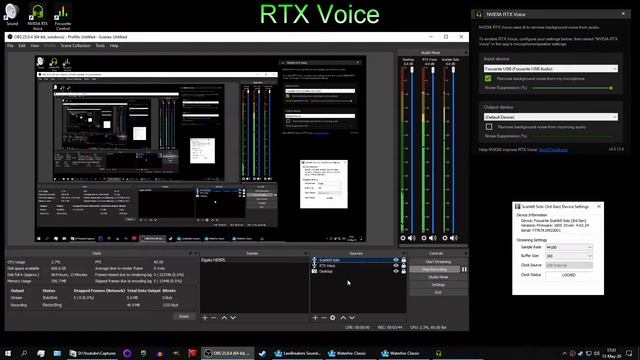Open Scarlett Solo channel settings gear in mixer
Viewport: 640px width, 360px height.
pyautogui.click(x=445, y=238)
